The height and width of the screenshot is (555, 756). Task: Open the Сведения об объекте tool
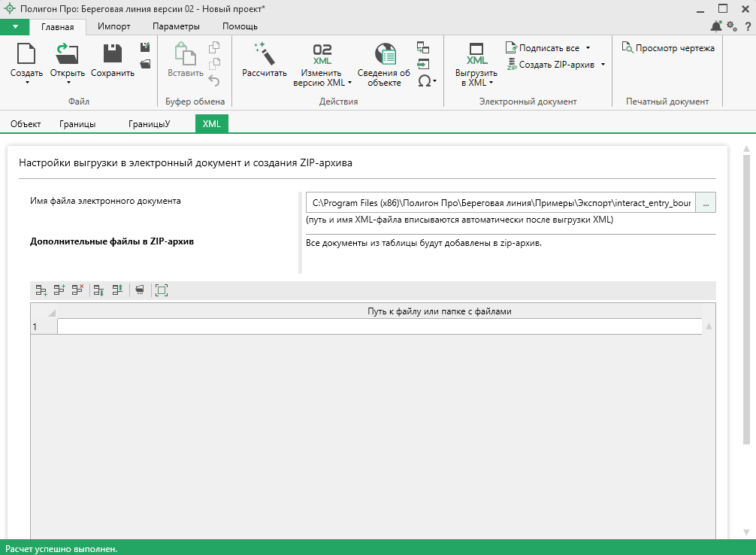pyautogui.click(x=384, y=64)
